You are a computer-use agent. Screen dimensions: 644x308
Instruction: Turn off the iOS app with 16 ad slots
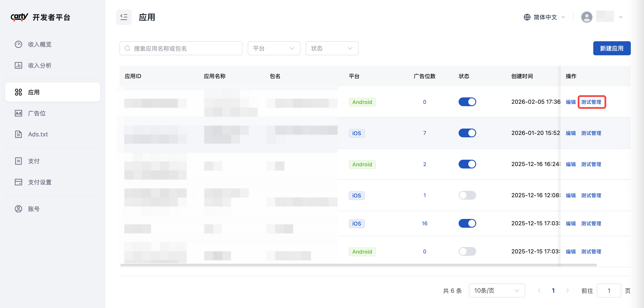click(467, 223)
